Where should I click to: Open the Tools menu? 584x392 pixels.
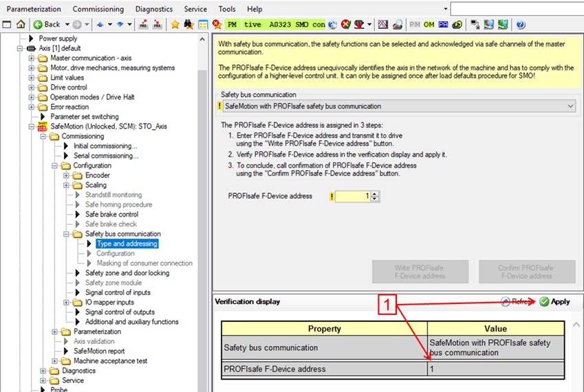point(227,9)
